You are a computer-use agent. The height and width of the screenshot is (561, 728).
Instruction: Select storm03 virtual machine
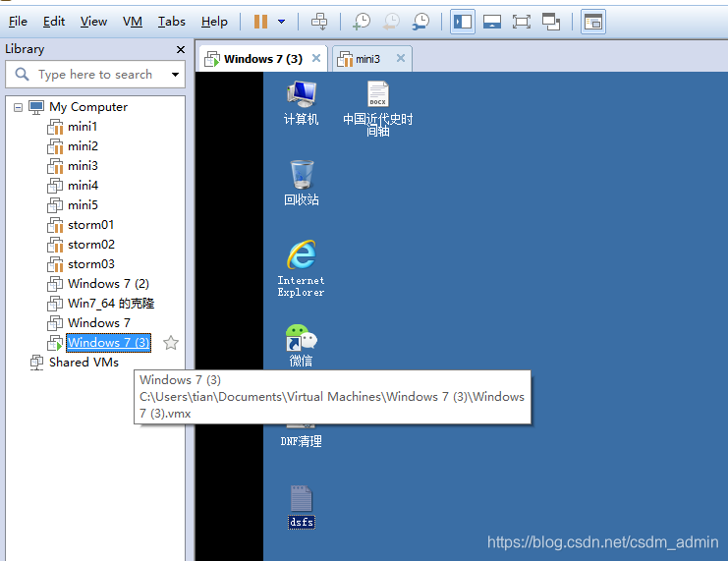91,263
